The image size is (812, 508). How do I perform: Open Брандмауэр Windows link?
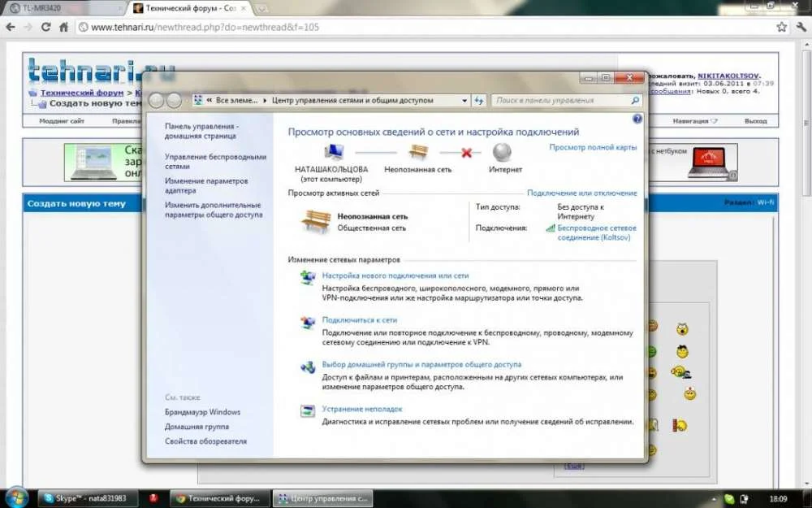pos(202,412)
